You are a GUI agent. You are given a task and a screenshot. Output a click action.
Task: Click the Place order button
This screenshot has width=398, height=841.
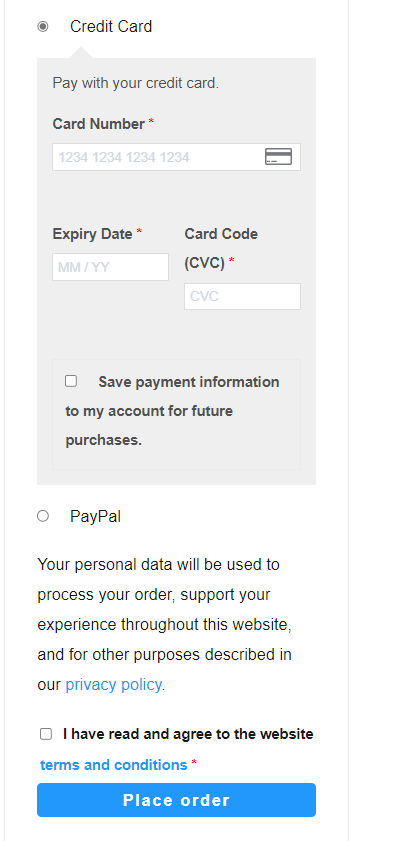[176, 800]
